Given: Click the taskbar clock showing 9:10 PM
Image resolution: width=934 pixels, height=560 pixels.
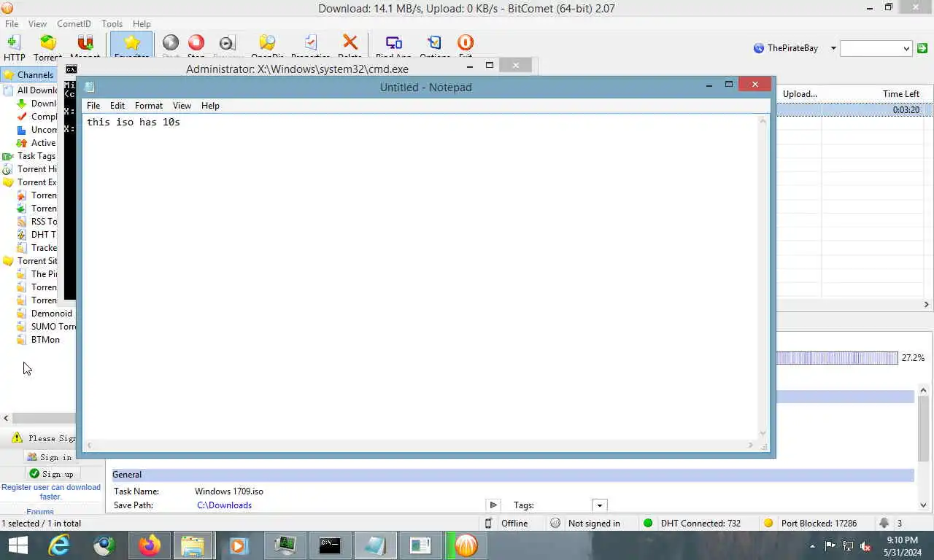Looking at the screenshot, I should click(903, 545).
